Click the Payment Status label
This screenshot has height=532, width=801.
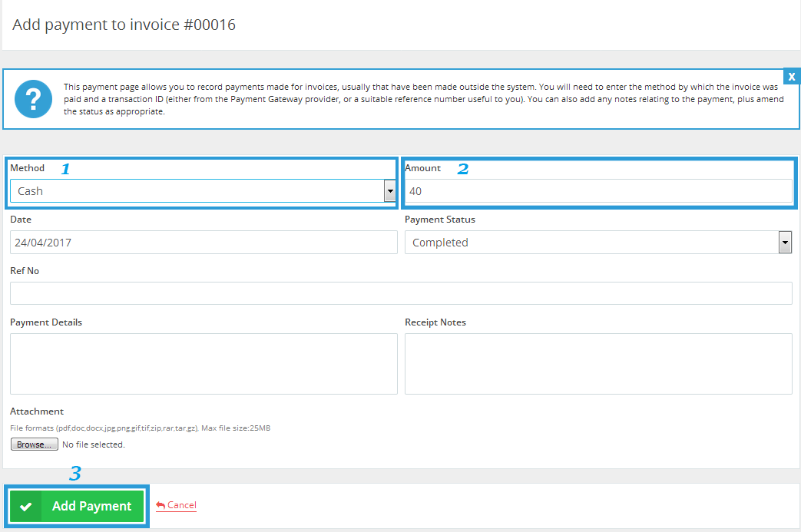click(x=440, y=219)
